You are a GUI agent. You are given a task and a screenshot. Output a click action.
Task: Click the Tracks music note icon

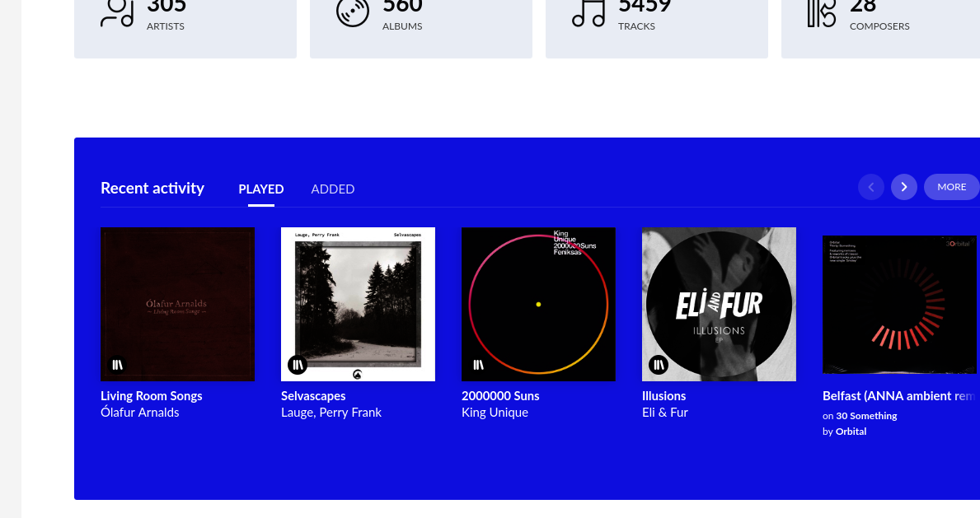point(588,12)
